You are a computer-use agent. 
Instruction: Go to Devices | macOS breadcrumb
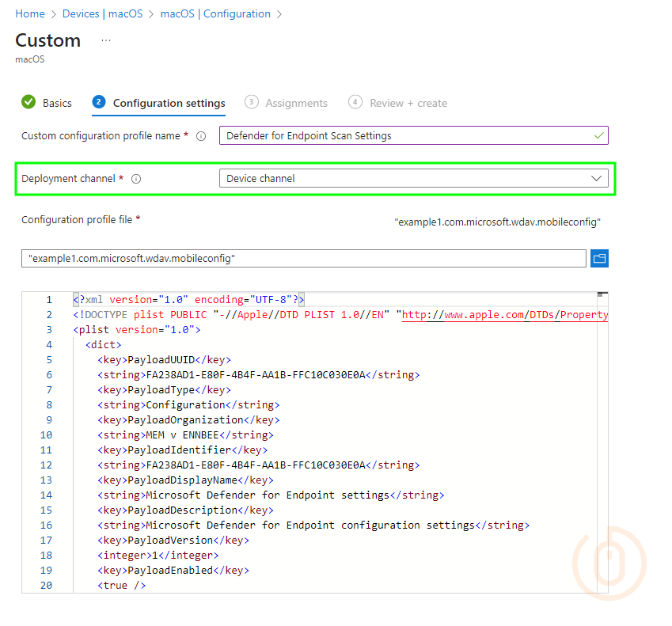pos(102,13)
